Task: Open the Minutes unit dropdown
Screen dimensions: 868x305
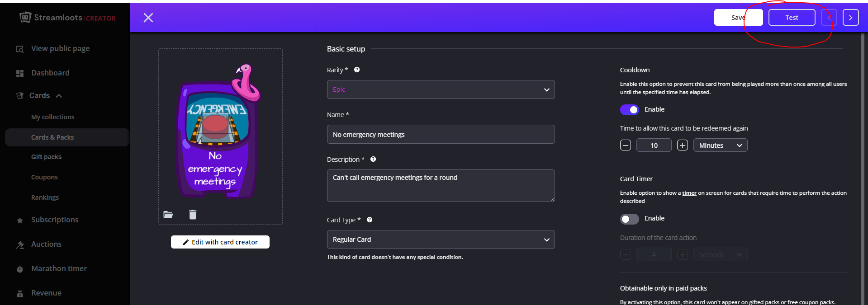Action: [721, 145]
